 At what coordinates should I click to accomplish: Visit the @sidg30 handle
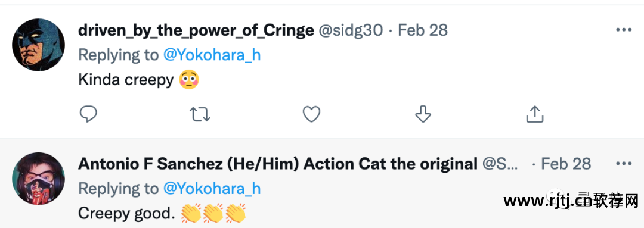(x=351, y=30)
